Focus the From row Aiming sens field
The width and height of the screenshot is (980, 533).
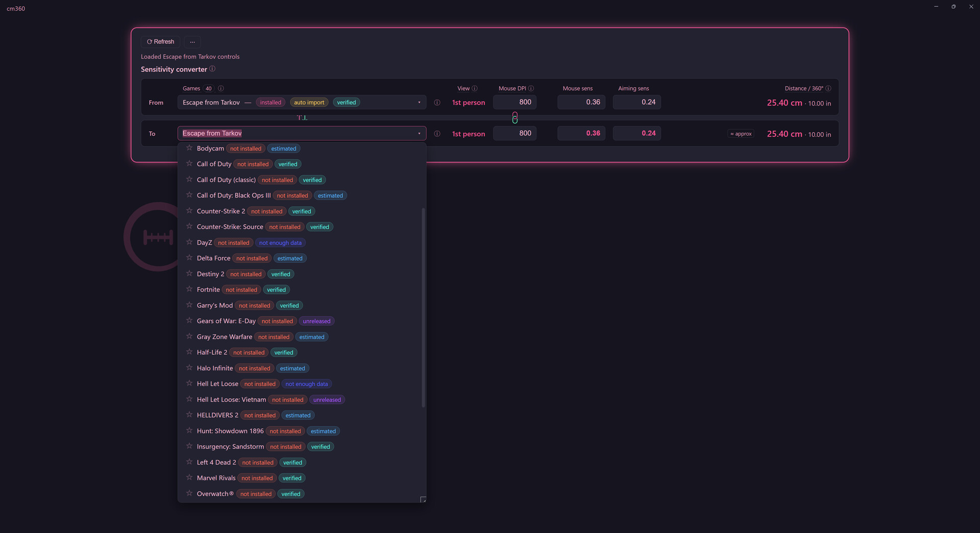coord(637,102)
